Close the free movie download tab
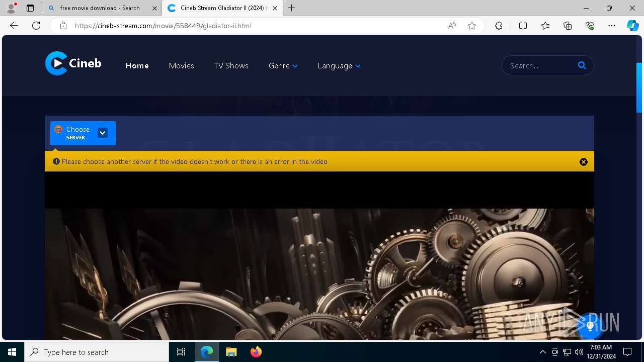Image resolution: width=644 pixels, height=362 pixels. click(154, 8)
